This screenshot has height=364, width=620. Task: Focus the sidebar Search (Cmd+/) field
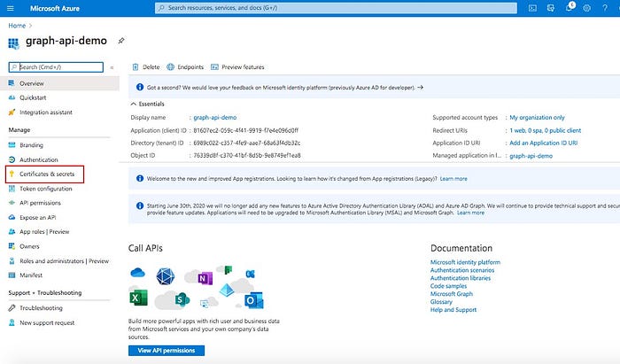(56, 67)
